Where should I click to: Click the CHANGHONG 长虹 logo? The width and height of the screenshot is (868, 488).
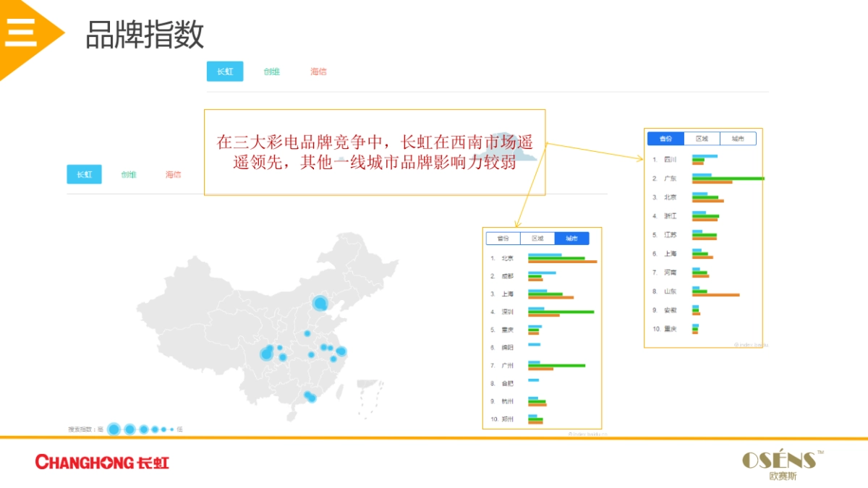pos(102,462)
